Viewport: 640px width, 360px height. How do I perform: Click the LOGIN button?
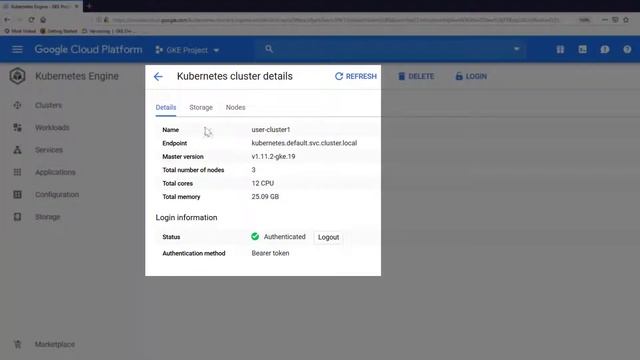[471, 76]
